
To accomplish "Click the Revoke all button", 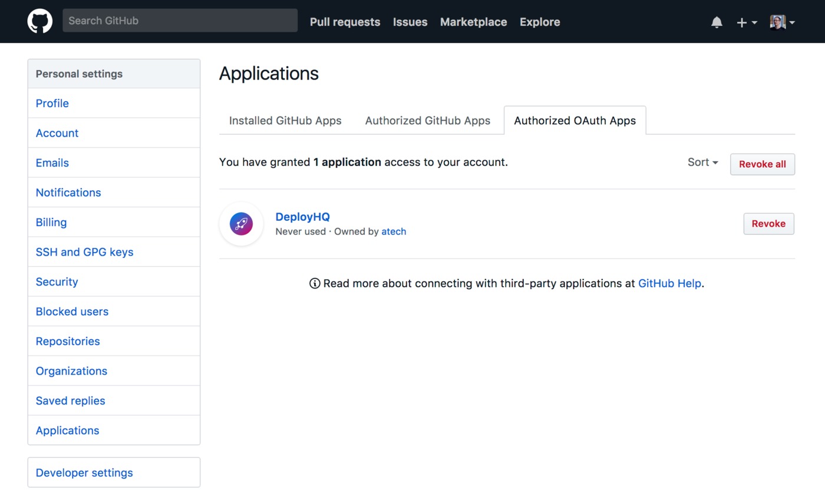I will click(763, 164).
